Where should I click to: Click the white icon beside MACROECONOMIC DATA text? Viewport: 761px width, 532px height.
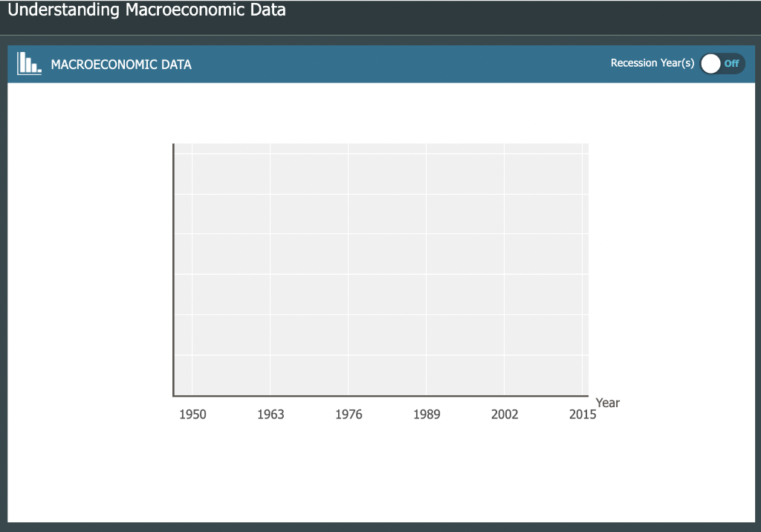click(x=28, y=64)
